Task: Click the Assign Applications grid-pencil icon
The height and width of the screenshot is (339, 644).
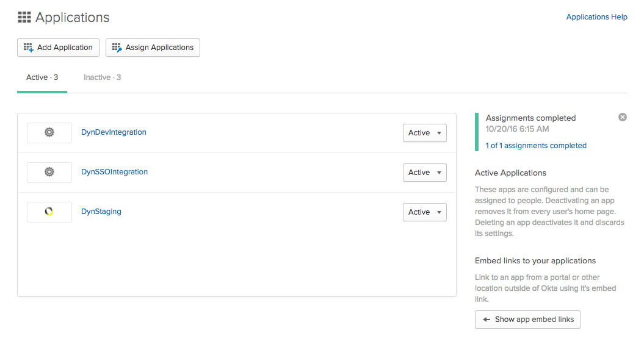Action: tap(117, 48)
